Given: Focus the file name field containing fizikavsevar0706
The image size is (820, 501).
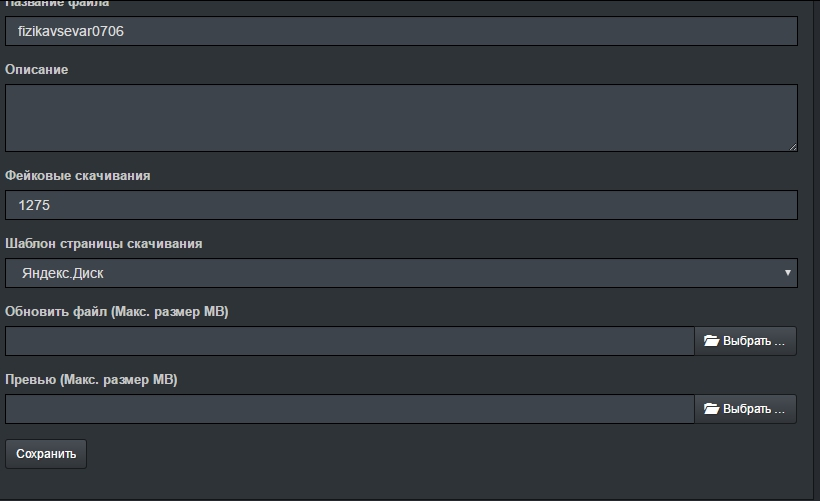Looking at the screenshot, I should [400, 31].
